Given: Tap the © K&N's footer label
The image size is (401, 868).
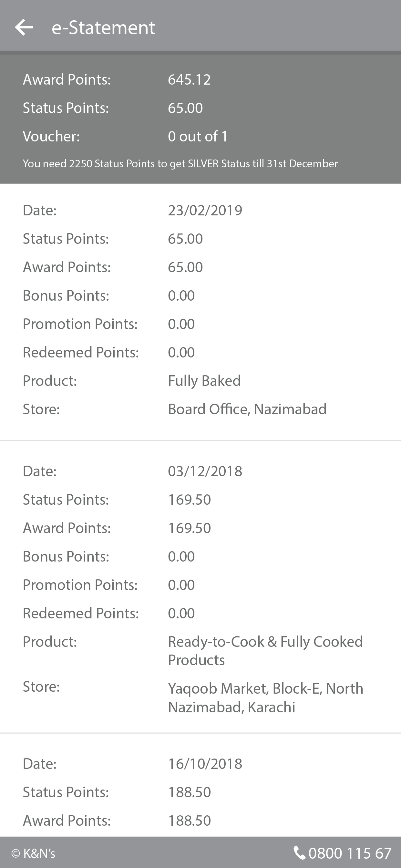Looking at the screenshot, I should pos(33,853).
